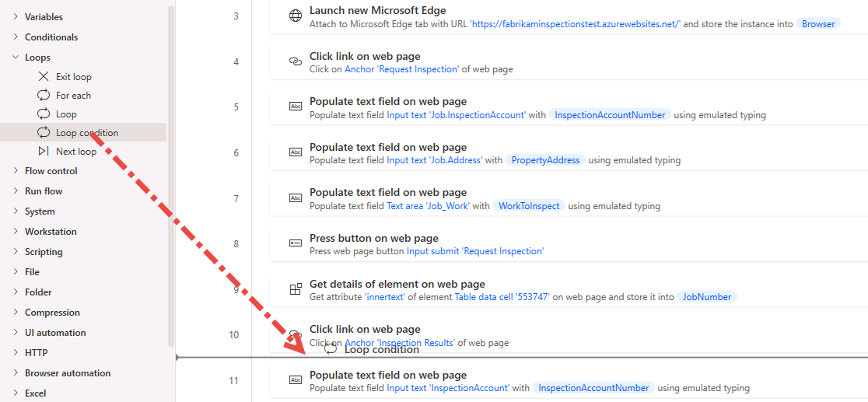Viewport: 868px width, 402px height.
Task: Click the text field icon on step 5
Action: click(x=296, y=107)
